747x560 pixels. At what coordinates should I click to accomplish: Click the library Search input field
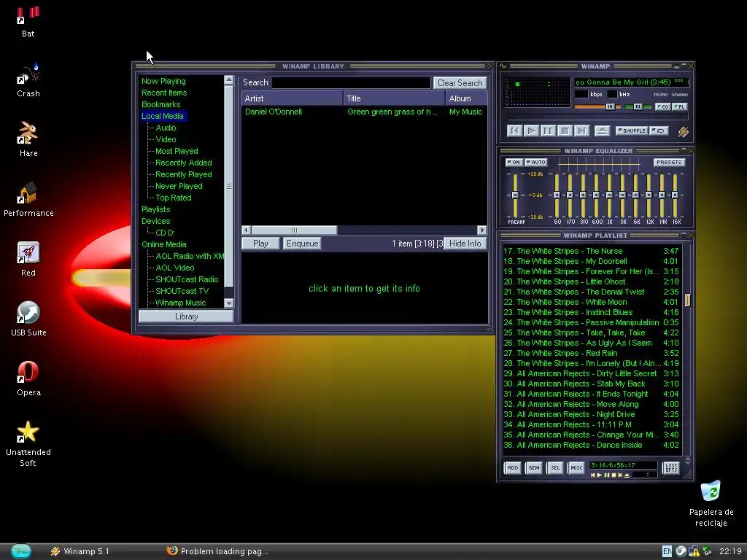click(x=351, y=83)
